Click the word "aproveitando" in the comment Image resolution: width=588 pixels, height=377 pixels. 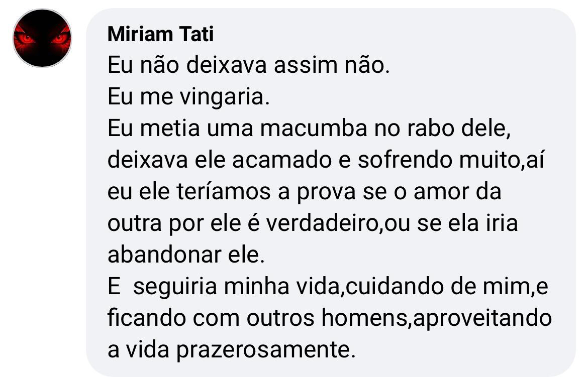(x=481, y=318)
